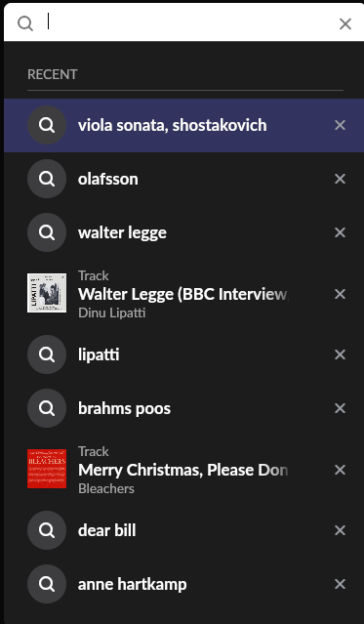This screenshot has height=624, width=364.
Task: Focus the empty search input field
Action: [189, 22]
